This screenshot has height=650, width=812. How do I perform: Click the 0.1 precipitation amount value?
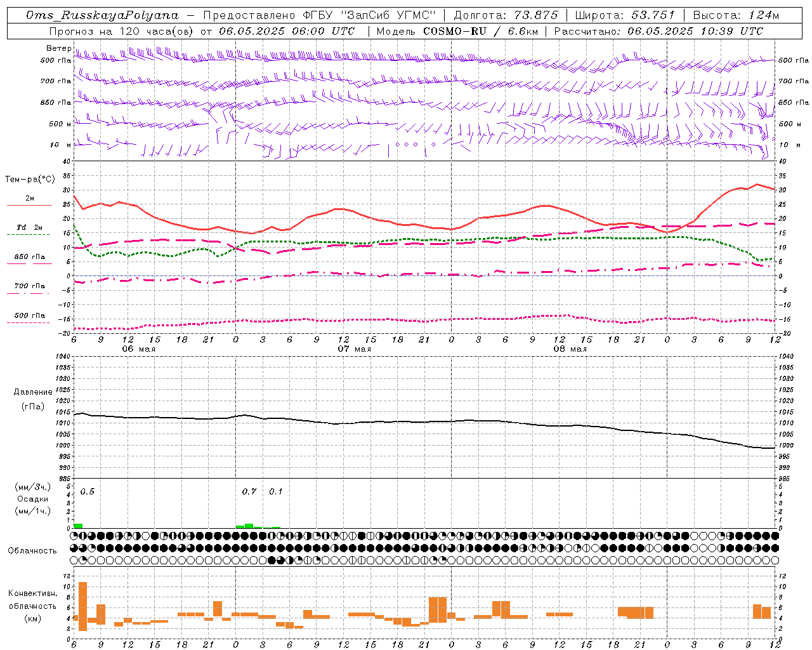pos(276,491)
